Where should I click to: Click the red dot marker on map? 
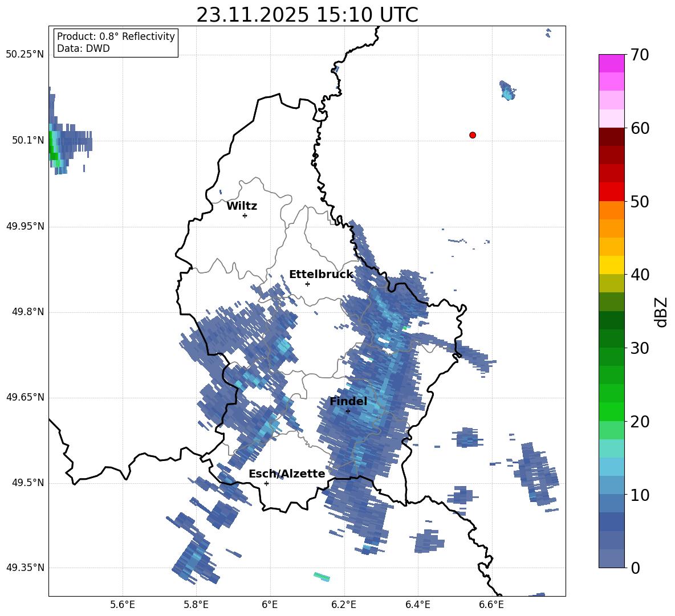click(x=473, y=135)
